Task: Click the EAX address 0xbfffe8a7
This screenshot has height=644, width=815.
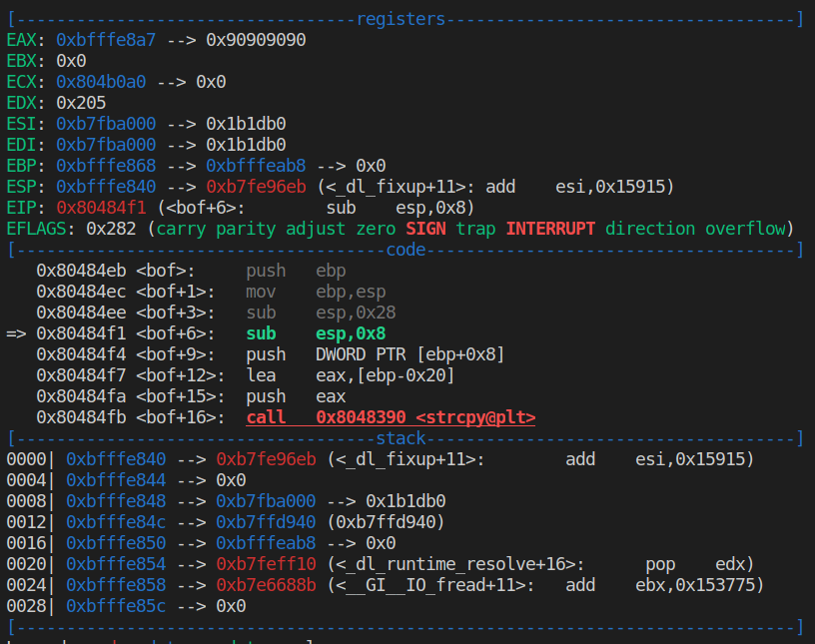Action: click(106, 40)
